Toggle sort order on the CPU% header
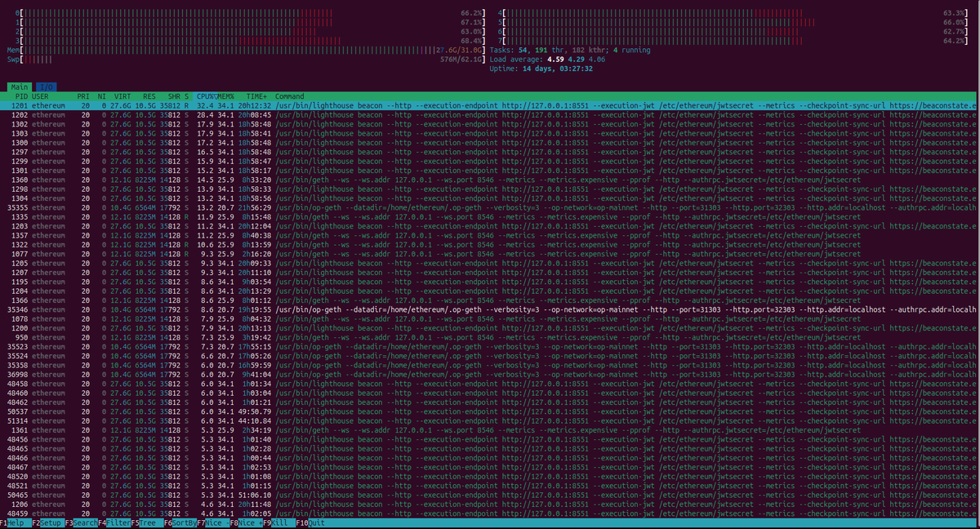Screen dimensions: 980x529 [207, 96]
